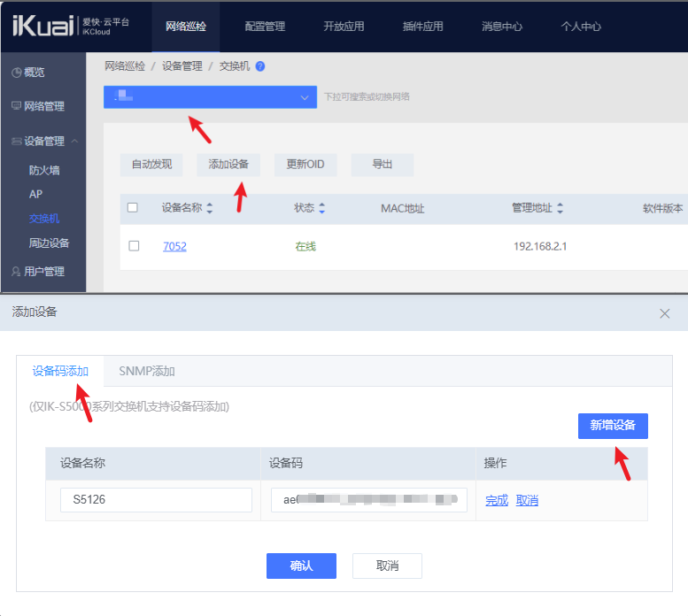The width and height of the screenshot is (688, 616).
Task: Open the 个人中心 top menu
Action: [x=581, y=27]
